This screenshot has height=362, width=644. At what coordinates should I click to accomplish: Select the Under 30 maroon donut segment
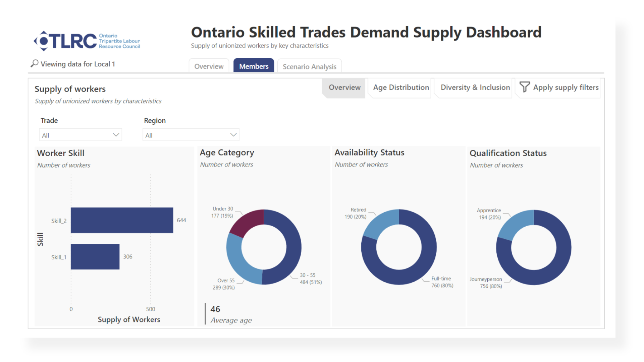[x=247, y=222]
